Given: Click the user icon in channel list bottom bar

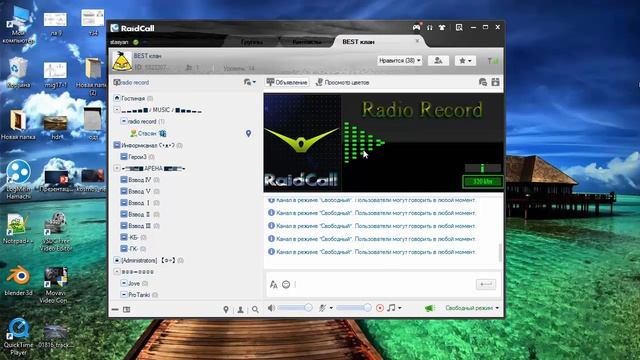Looking at the screenshot, I should click(240, 310).
